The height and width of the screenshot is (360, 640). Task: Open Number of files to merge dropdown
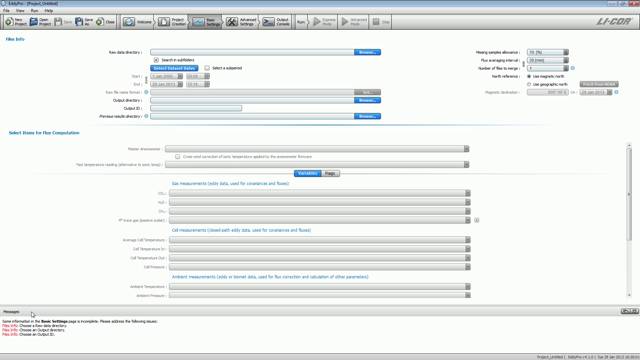click(x=566, y=68)
